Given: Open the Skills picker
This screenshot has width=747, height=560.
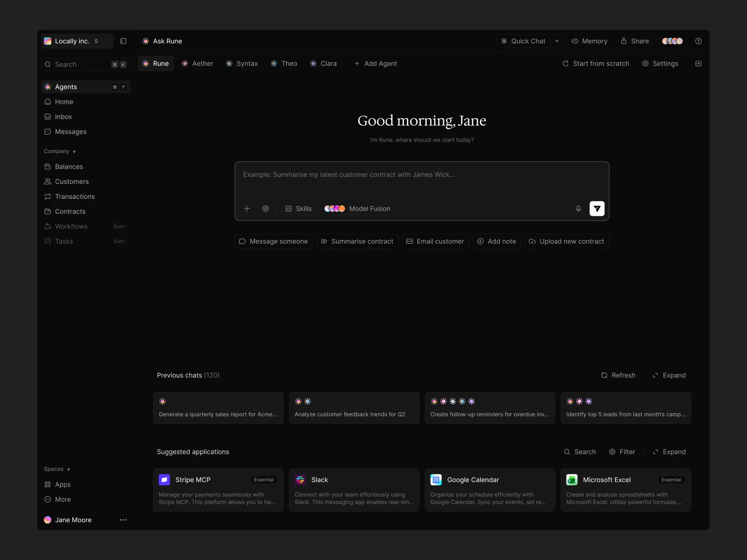Looking at the screenshot, I should click(298, 209).
